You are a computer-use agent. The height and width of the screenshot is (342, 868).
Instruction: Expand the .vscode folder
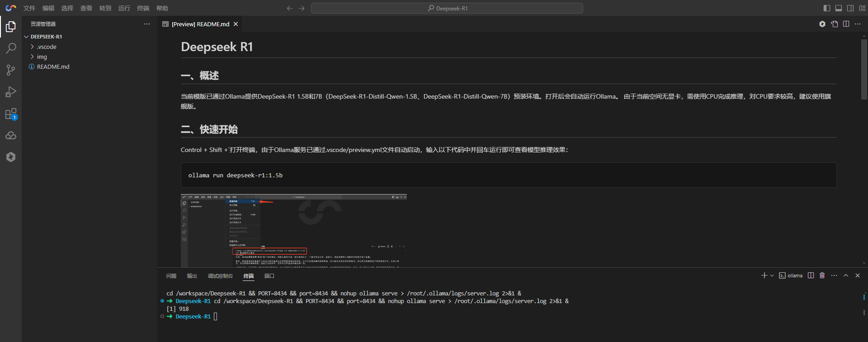point(47,47)
